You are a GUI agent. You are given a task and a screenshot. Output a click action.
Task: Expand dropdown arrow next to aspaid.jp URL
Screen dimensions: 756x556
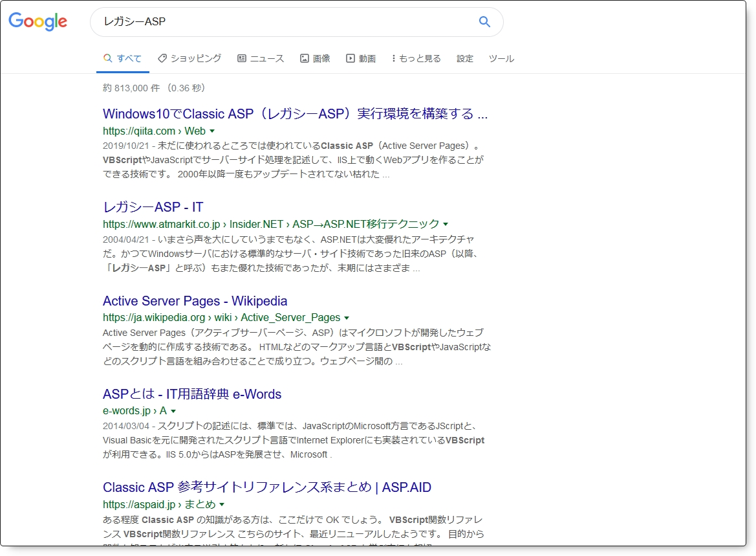(x=222, y=505)
